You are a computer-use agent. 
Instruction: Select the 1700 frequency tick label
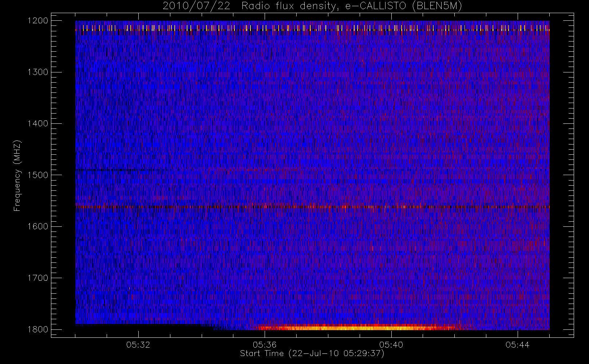(38, 278)
